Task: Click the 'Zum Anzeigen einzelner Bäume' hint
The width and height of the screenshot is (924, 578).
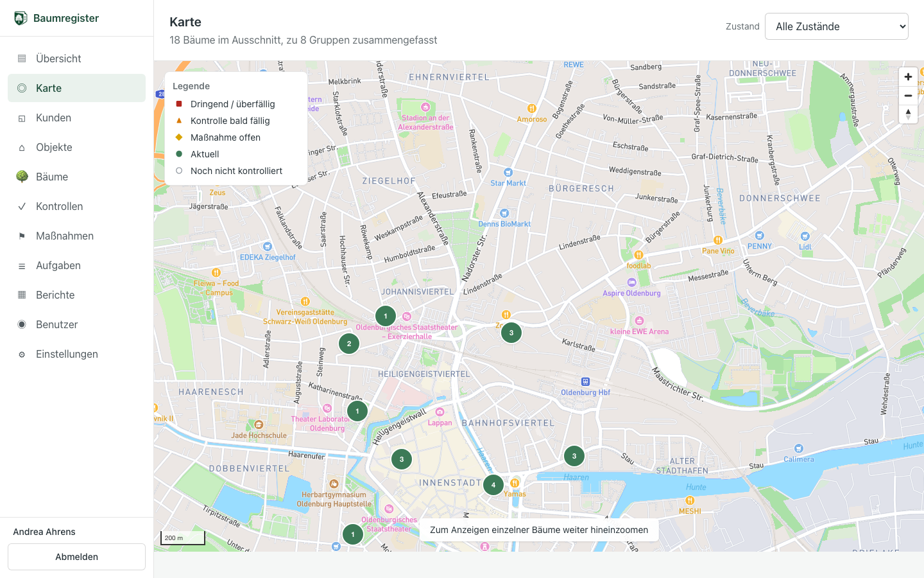Action: coord(539,530)
